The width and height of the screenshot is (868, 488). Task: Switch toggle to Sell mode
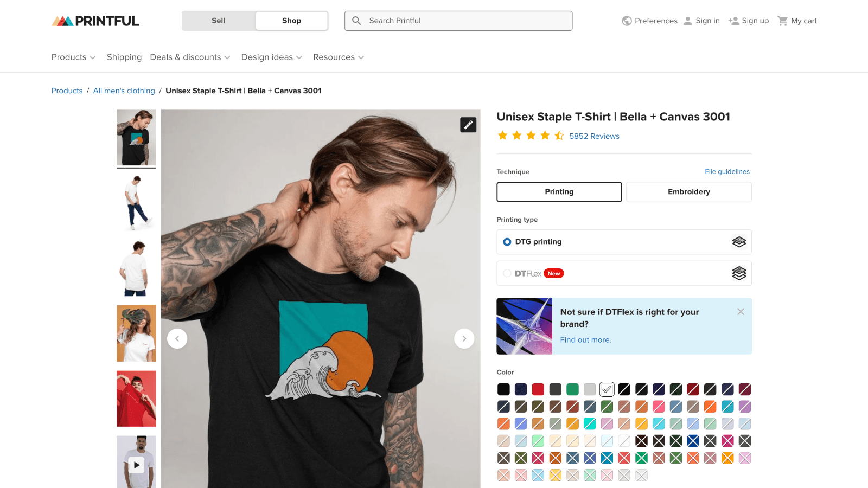(x=219, y=21)
